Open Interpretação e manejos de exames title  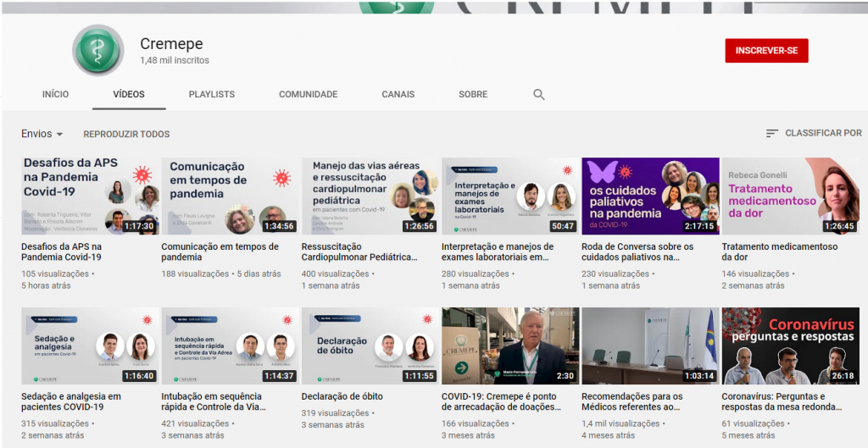click(x=498, y=252)
